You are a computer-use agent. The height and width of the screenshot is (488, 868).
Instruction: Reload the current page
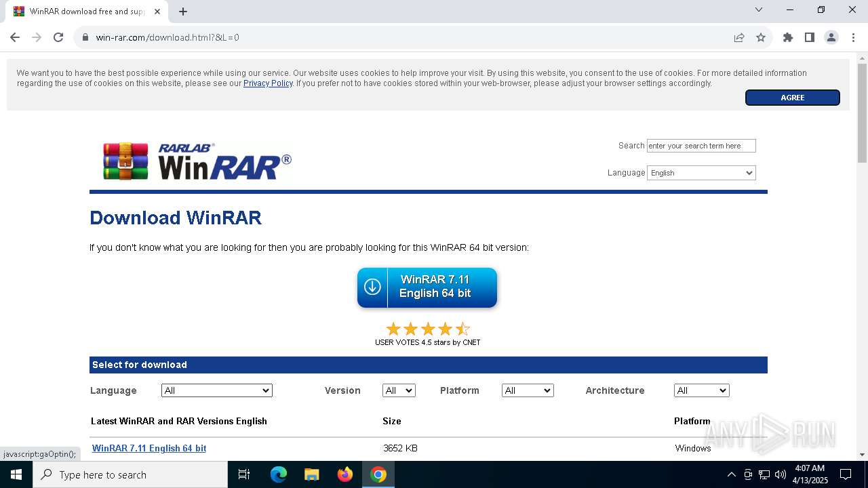click(58, 37)
